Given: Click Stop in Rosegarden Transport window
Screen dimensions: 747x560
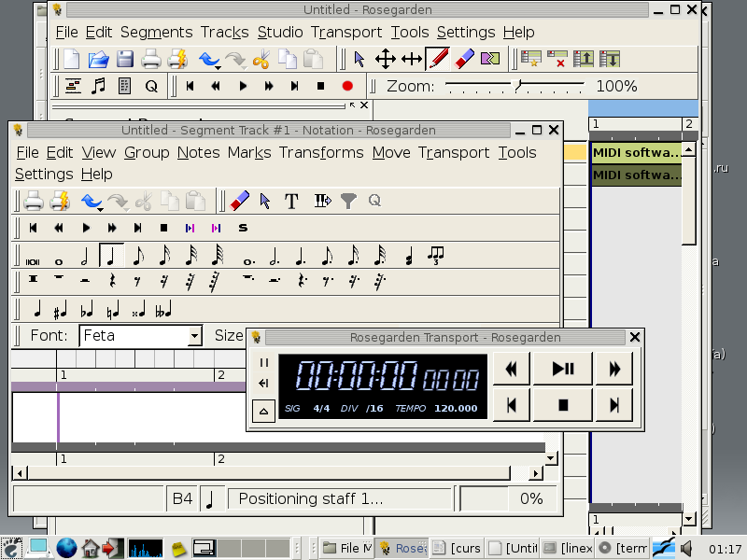Looking at the screenshot, I should (x=563, y=405).
